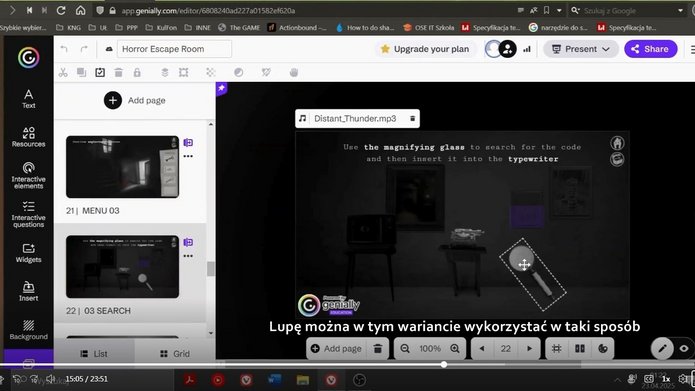Edit the Horror Escape Room title field
The image size is (695, 391).
click(174, 49)
